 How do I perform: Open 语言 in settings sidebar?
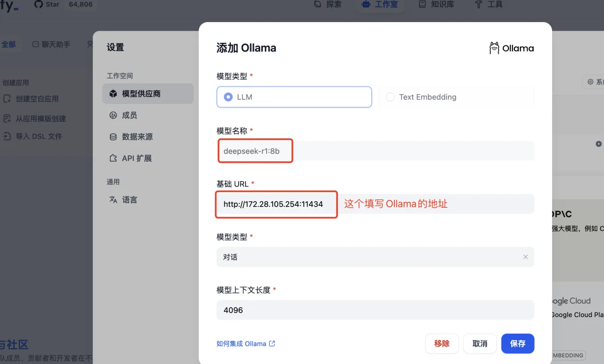[x=148, y=200]
